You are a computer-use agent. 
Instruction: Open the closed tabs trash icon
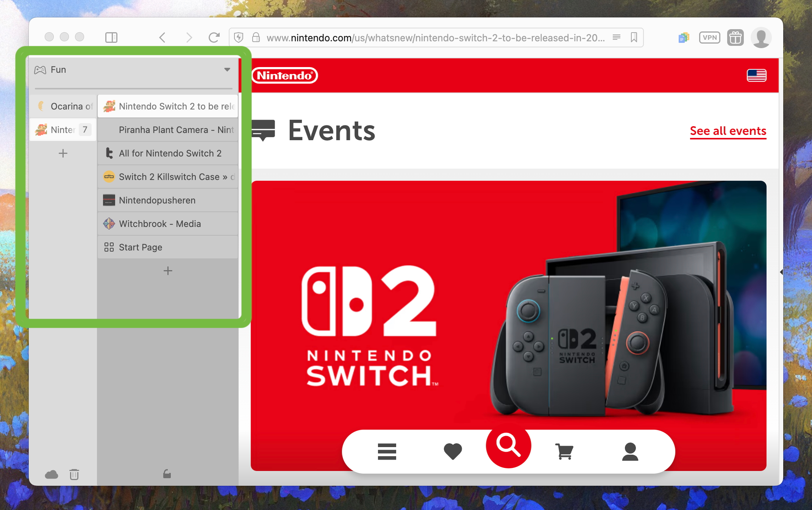pyautogui.click(x=74, y=474)
